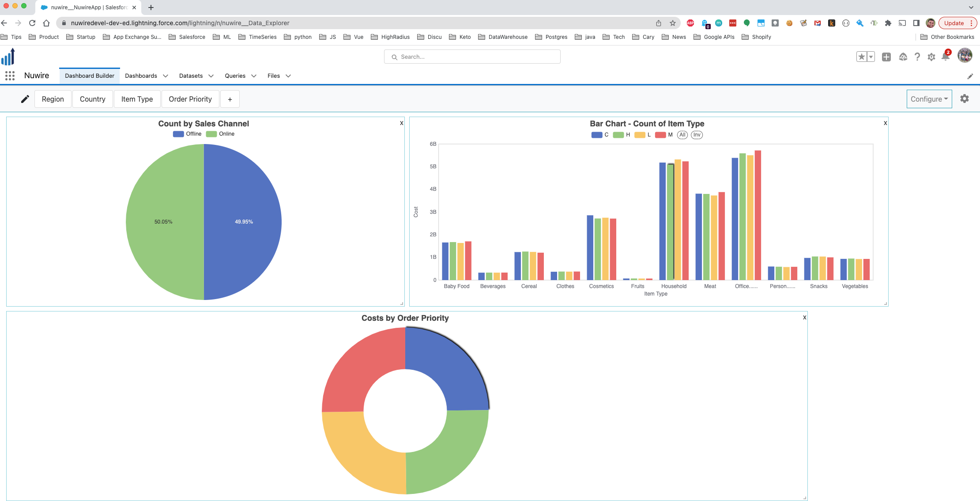This screenshot has height=501, width=980.
Task: Click the AdBlock Plus extension icon
Action: click(690, 23)
